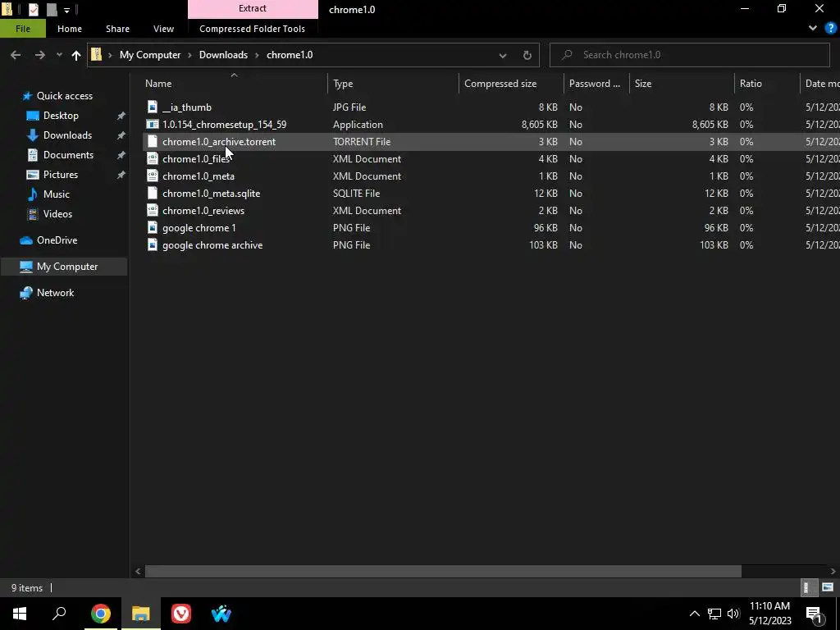The image size is (840, 630).
Task: Open the volume speaker tray icon
Action: pyautogui.click(x=733, y=614)
